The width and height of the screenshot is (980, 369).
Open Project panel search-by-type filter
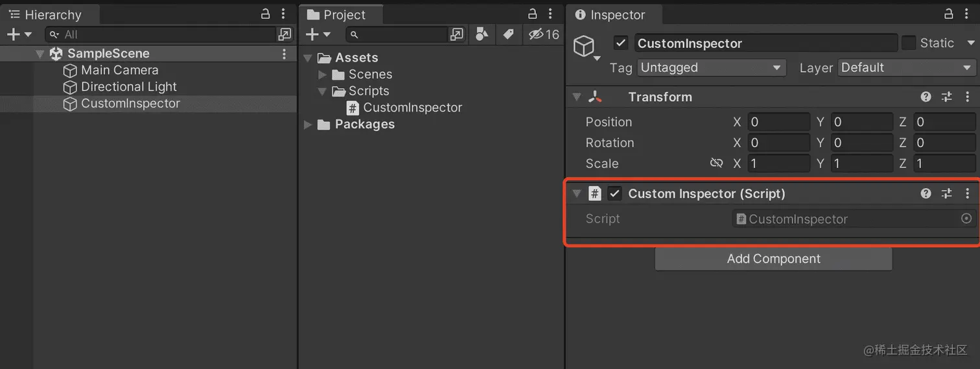(482, 34)
